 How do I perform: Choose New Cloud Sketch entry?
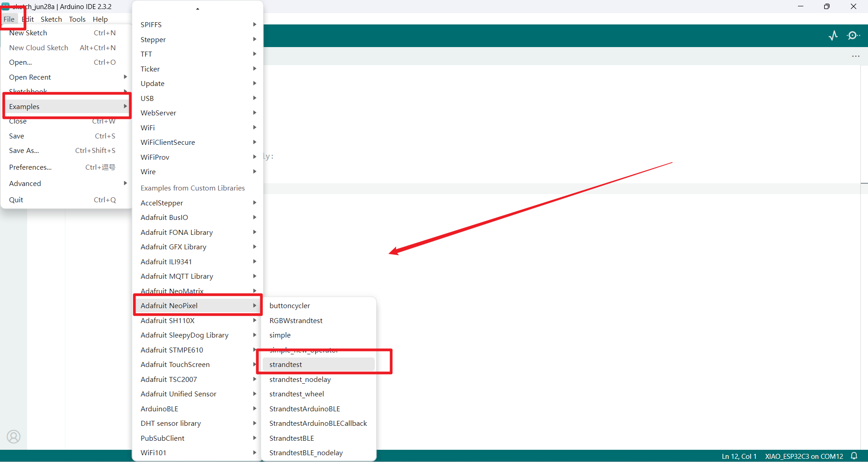[66, 48]
